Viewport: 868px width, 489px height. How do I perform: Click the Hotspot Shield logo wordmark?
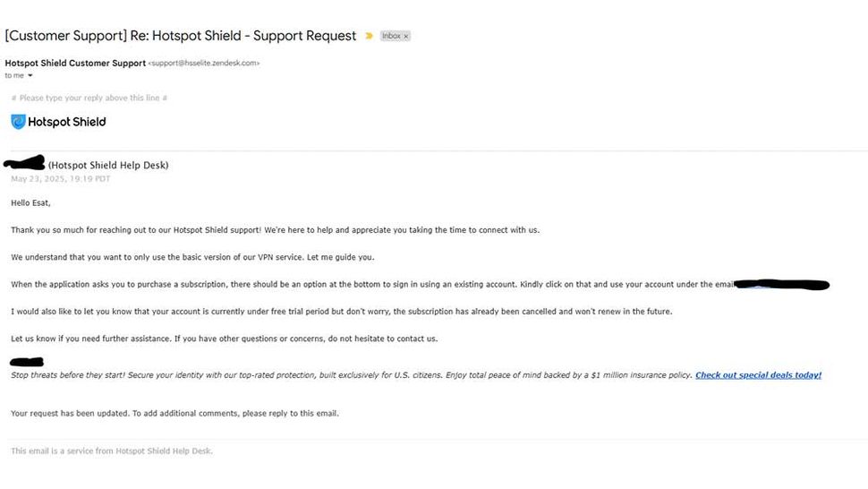click(66, 122)
